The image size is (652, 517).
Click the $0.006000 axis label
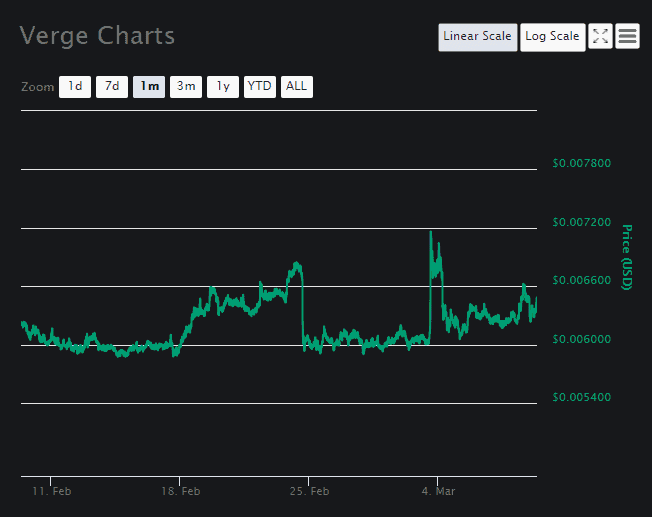pyautogui.click(x=581, y=339)
